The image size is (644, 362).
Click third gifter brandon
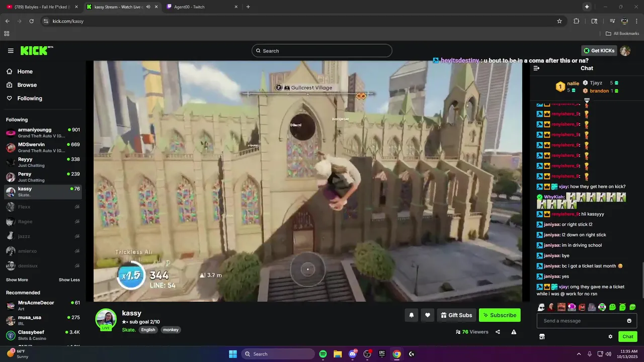pyautogui.click(x=599, y=91)
